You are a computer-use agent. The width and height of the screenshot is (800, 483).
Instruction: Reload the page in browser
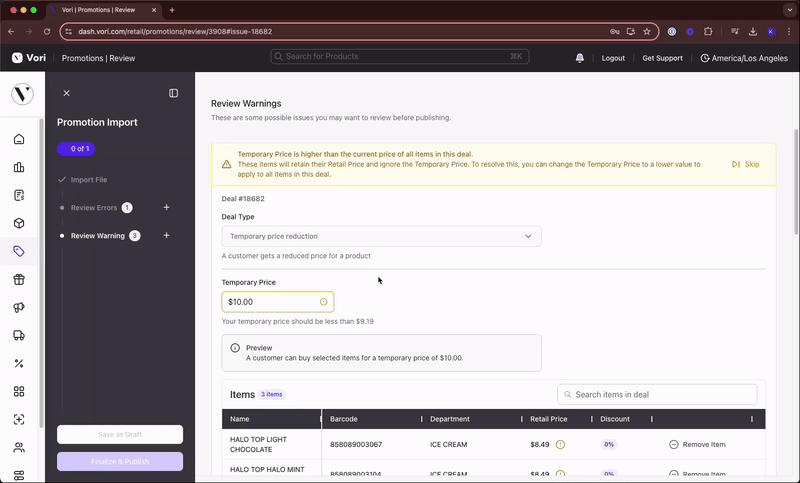(x=47, y=32)
